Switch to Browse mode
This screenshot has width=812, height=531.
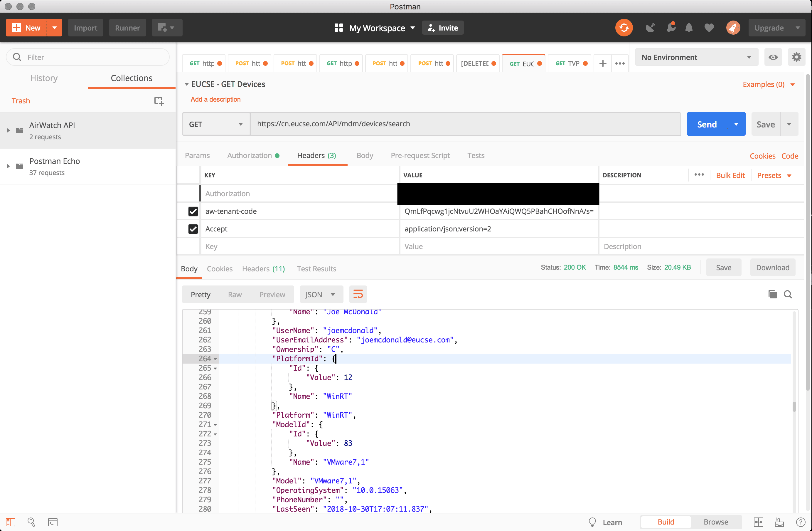(716, 522)
